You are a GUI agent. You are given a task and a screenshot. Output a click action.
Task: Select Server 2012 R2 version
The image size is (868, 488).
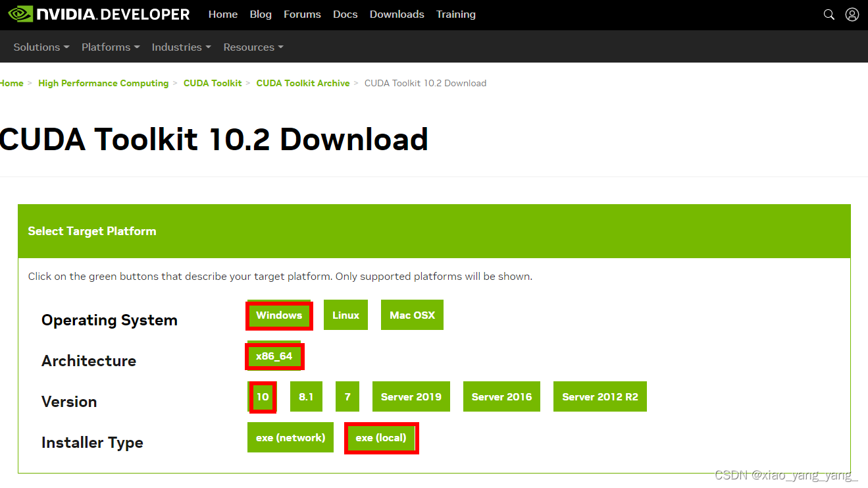[x=600, y=397]
